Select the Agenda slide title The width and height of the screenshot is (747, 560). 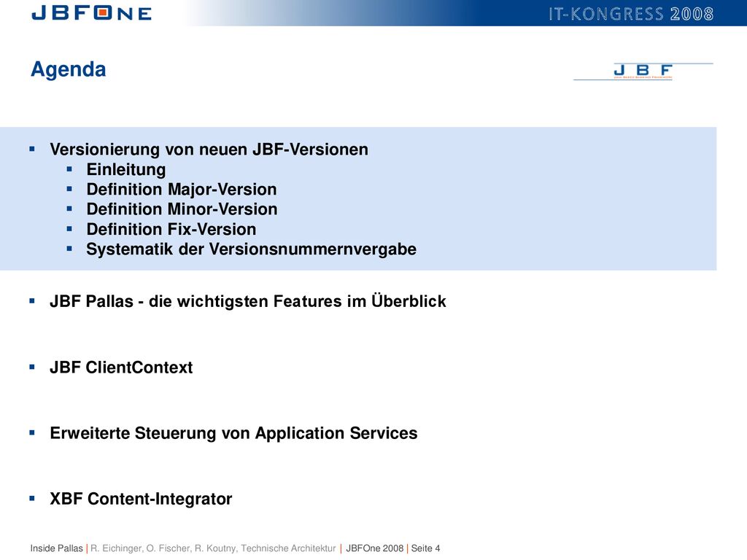[68, 69]
